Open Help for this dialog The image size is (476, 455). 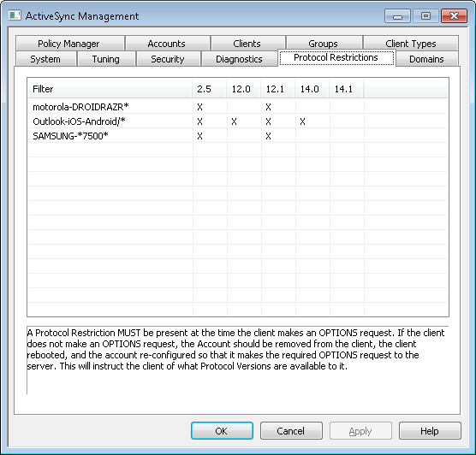click(x=430, y=431)
